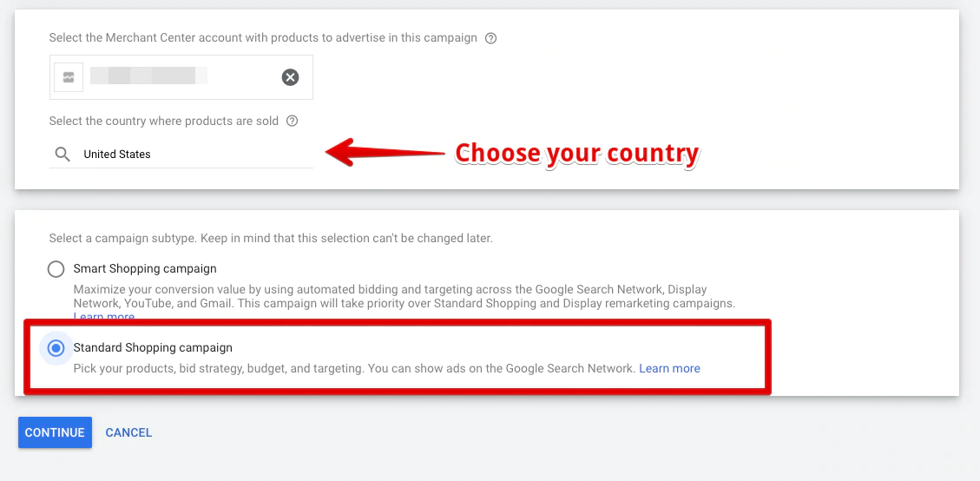Select the Standard Shopping campaign radio button
Image resolution: width=980 pixels, height=481 pixels.
[56, 348]
